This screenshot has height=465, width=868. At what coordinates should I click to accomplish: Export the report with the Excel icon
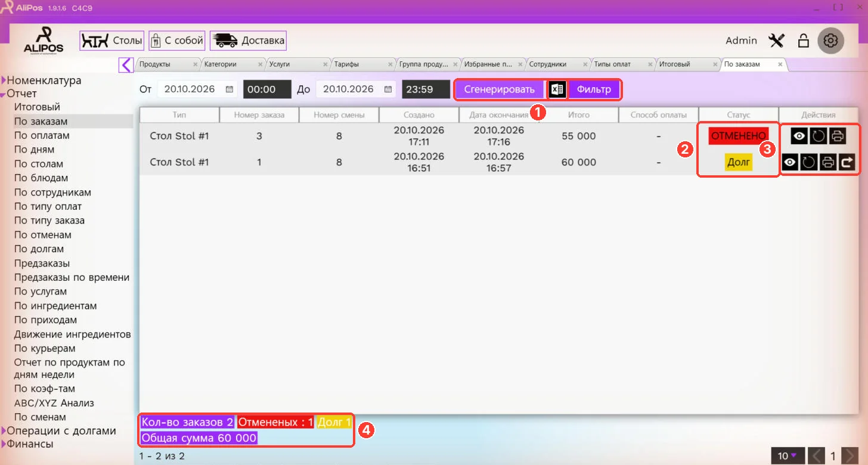coord(557,89)
